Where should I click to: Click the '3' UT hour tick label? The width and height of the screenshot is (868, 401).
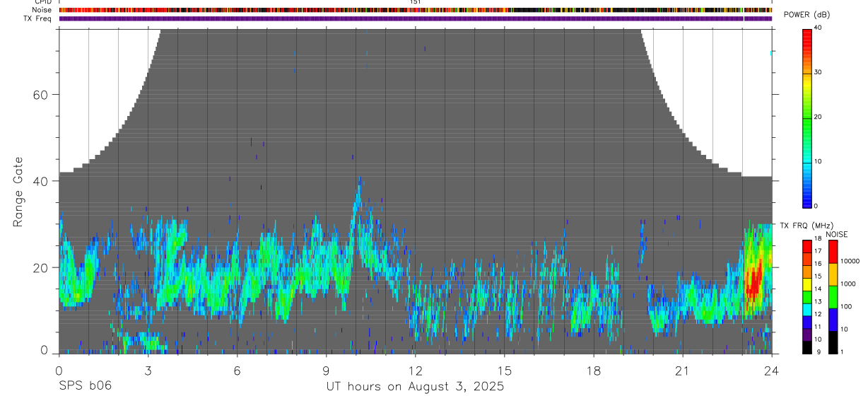148,371
